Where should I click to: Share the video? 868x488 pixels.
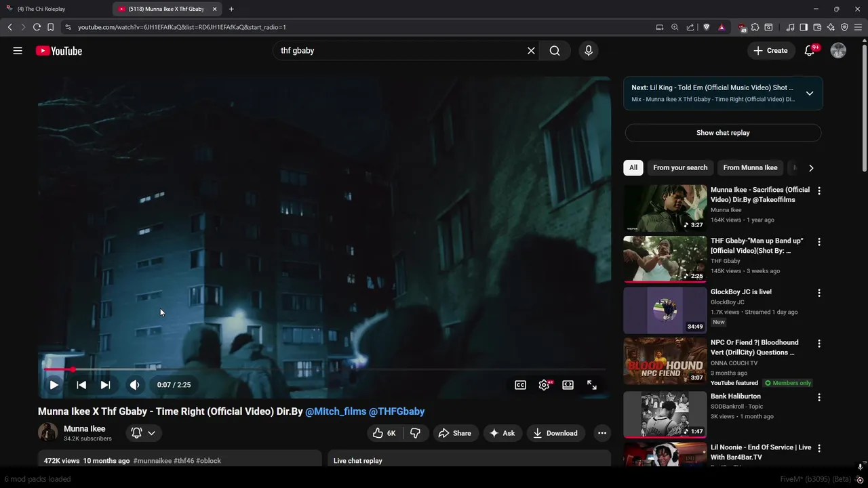[455, 433]
